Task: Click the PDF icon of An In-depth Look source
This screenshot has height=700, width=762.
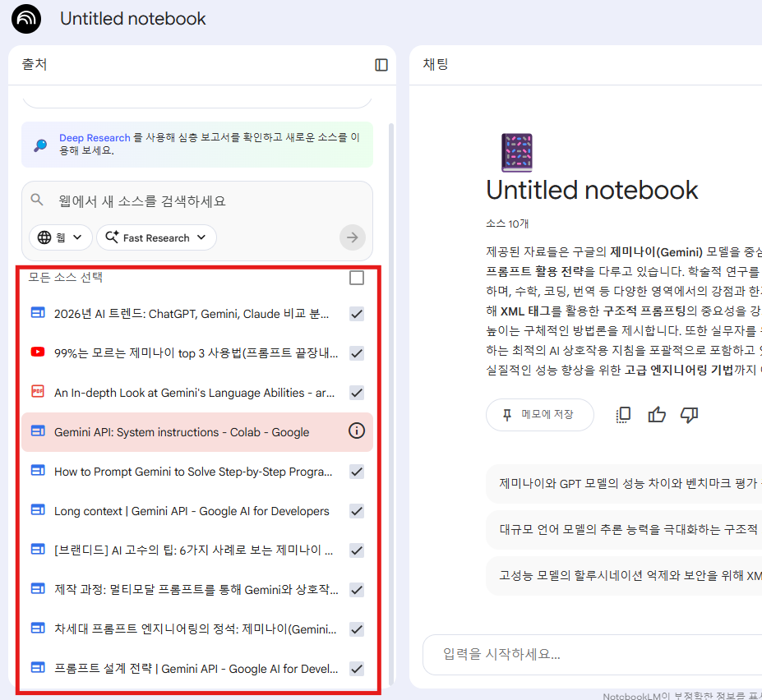Action: click(38, 391)
